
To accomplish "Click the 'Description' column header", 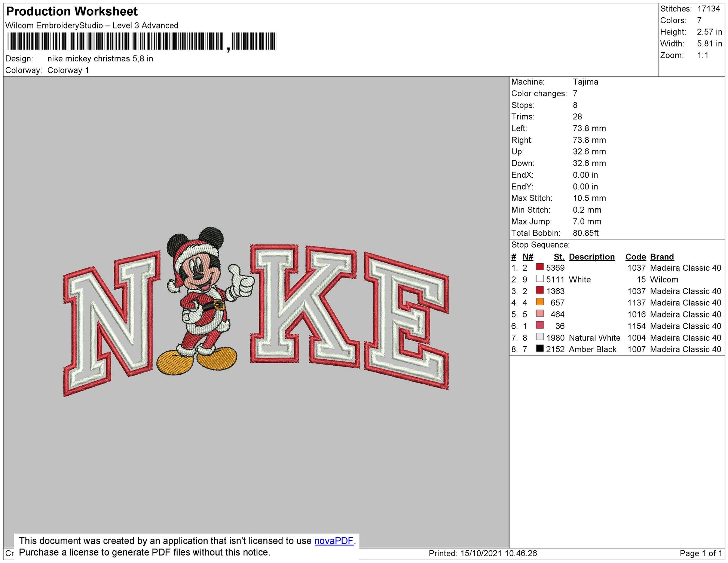I will point(592,257).
